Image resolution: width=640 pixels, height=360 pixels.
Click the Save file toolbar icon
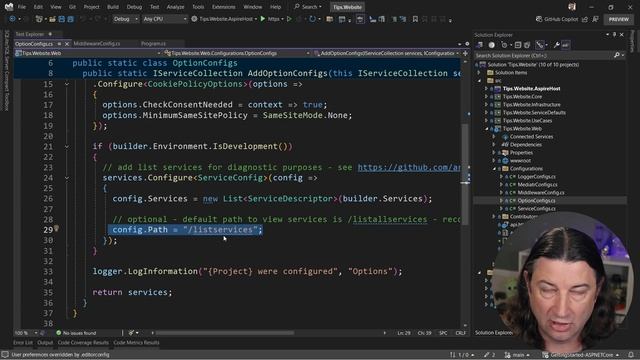point(62,19)
